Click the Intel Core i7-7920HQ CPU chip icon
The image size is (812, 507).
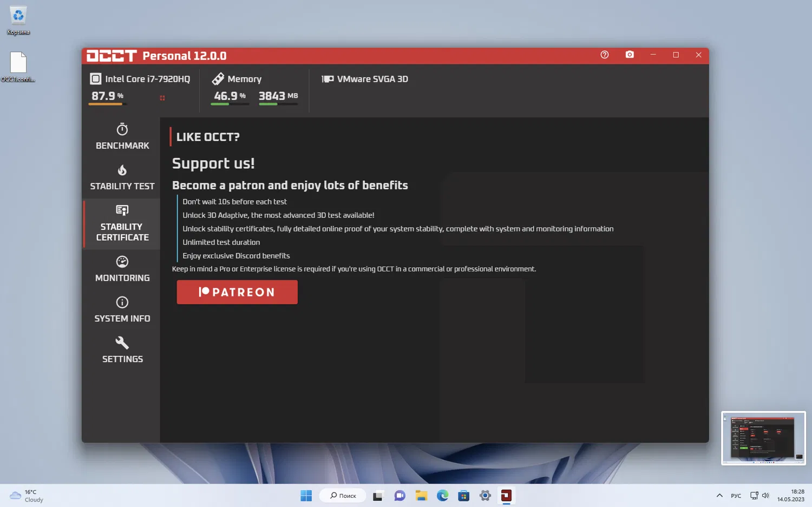pos(95,79)
